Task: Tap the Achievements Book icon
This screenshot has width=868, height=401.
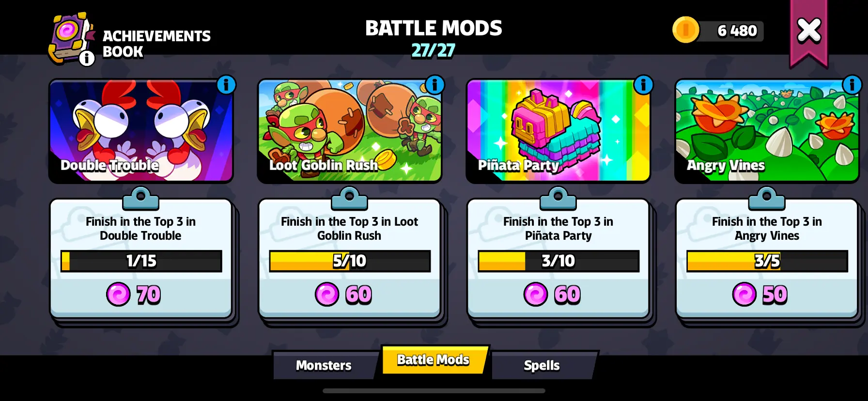Action: tap(71, 39)
